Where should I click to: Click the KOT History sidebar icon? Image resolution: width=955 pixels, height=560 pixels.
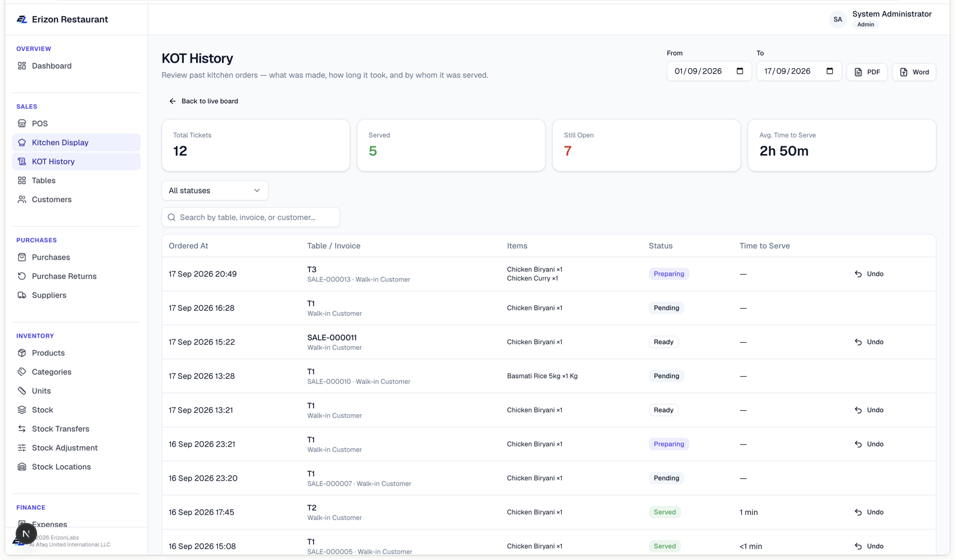coord(22,161)
